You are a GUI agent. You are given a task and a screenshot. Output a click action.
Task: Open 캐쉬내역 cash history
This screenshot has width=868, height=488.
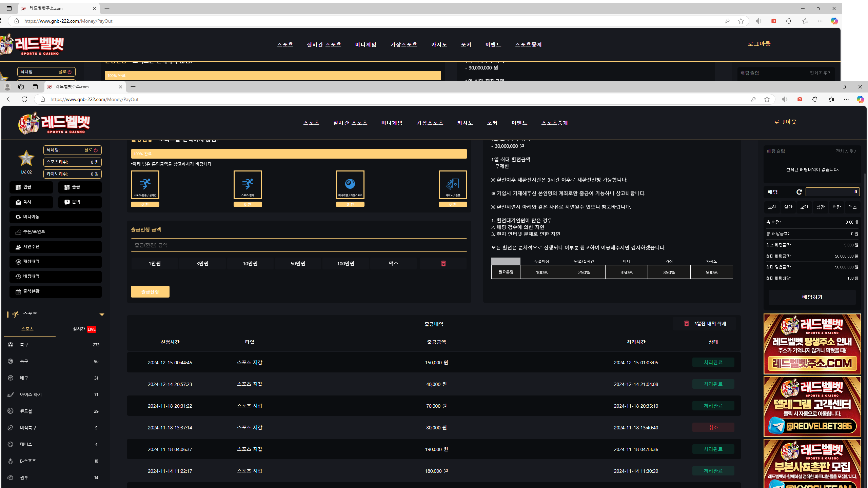(55, 262)
